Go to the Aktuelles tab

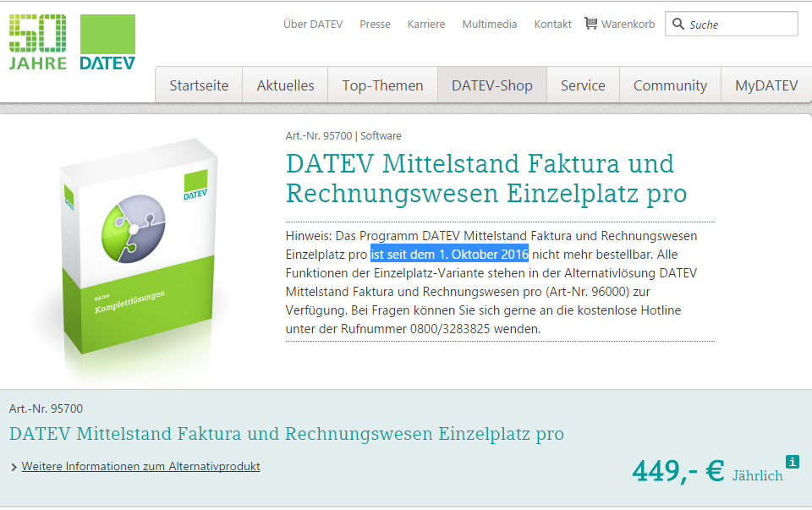285,85
